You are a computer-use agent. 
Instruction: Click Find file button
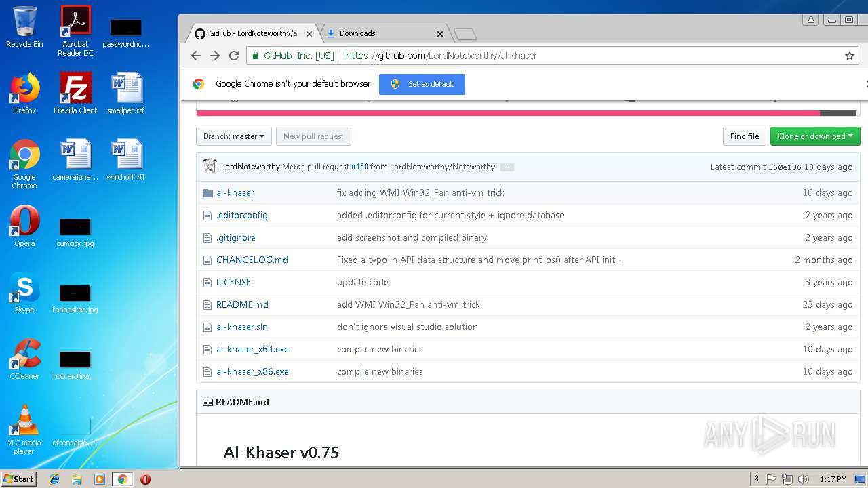tap(745, 136)
